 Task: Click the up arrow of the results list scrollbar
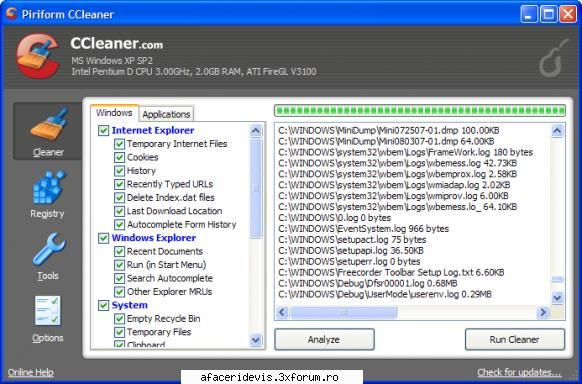click(557, 131)
